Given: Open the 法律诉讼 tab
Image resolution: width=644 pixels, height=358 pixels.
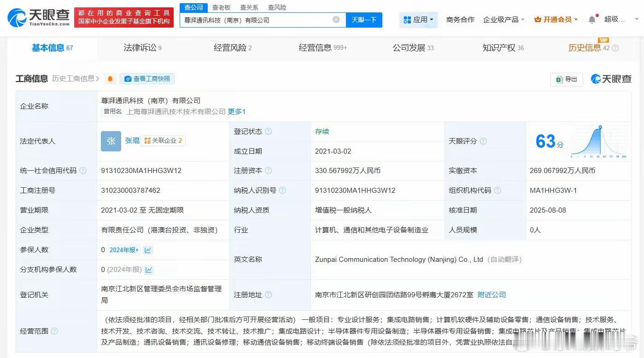Looking at the screenshot, I should [x=142, y=48].
